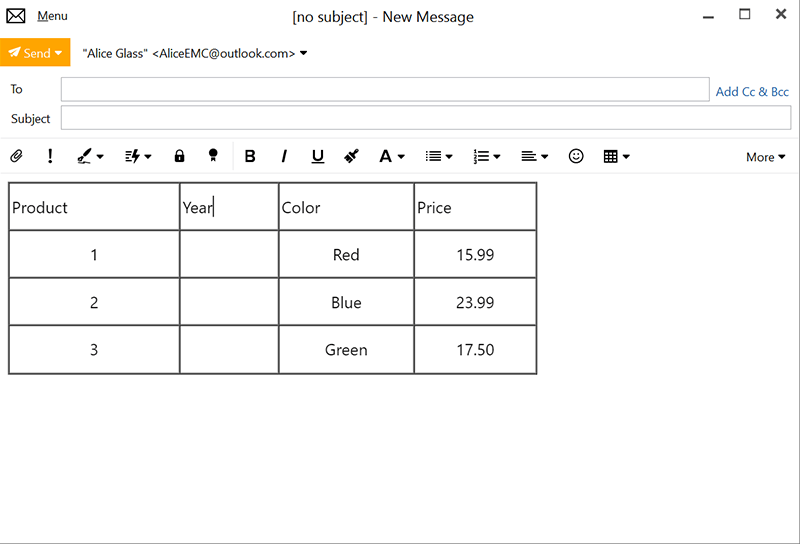Image resolution: width=800 pixels, height=544 pixels.
Task: Toggle message encryption with the lock icon
Action: (179, 156)
